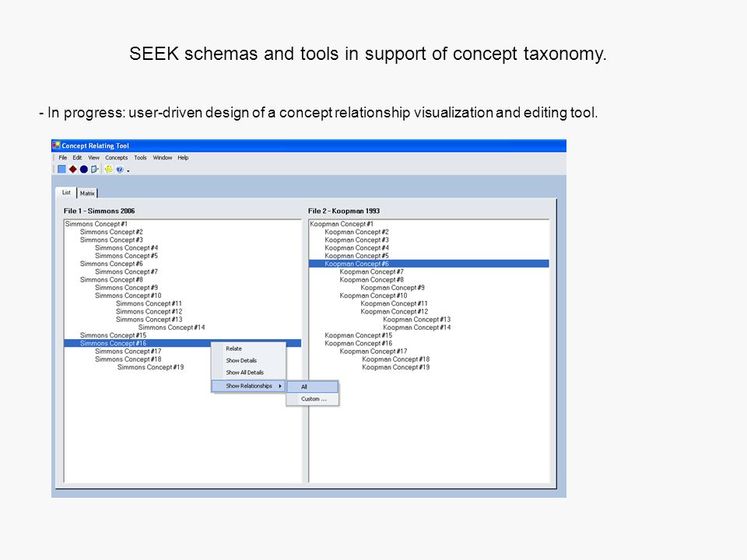Select Simmons Concept #13
747x560 pixels.
(x=149, y=320)
